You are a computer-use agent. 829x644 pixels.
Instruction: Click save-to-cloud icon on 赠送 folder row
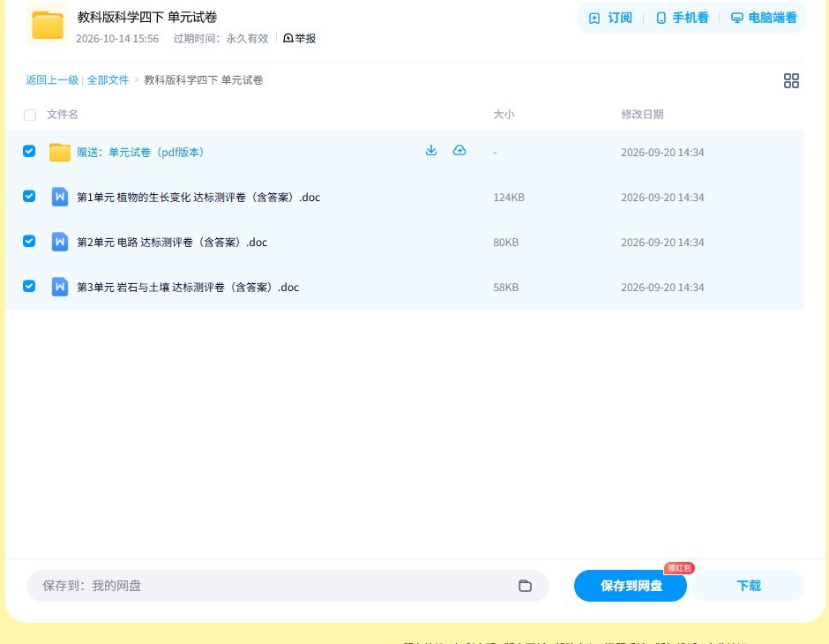[x=459, y=150]
